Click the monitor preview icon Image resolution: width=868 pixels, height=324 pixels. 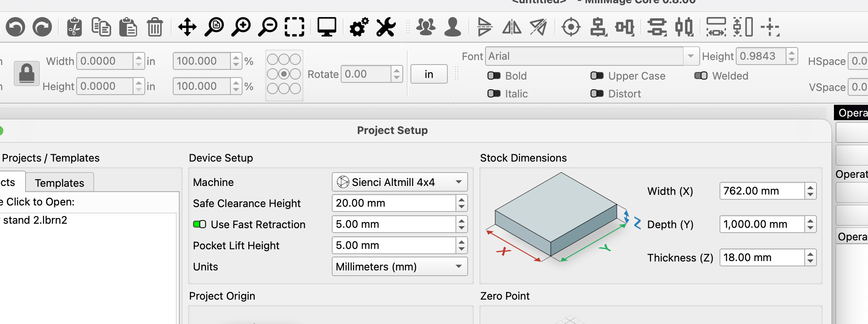pyautogui.click(x=327, y=28)
